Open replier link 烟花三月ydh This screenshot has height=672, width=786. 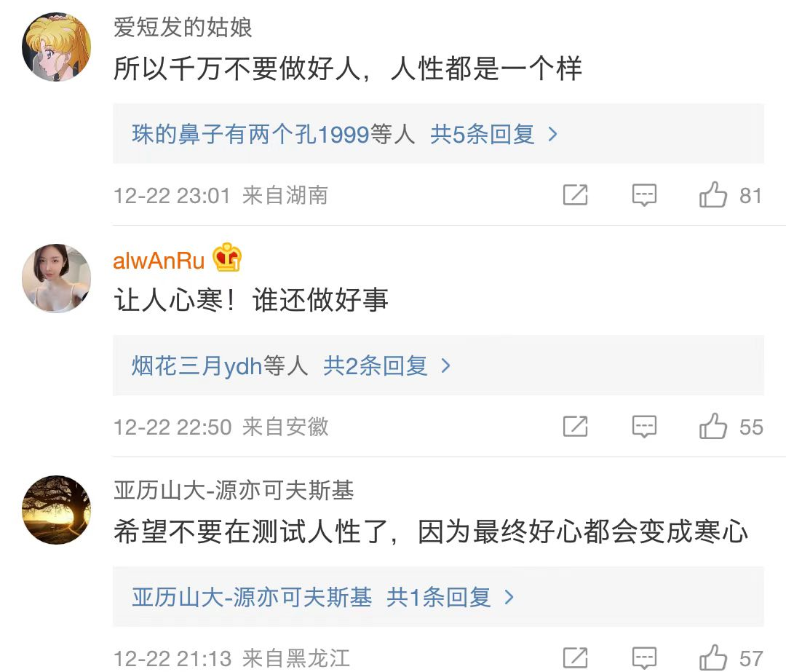(x=196, y=365)
